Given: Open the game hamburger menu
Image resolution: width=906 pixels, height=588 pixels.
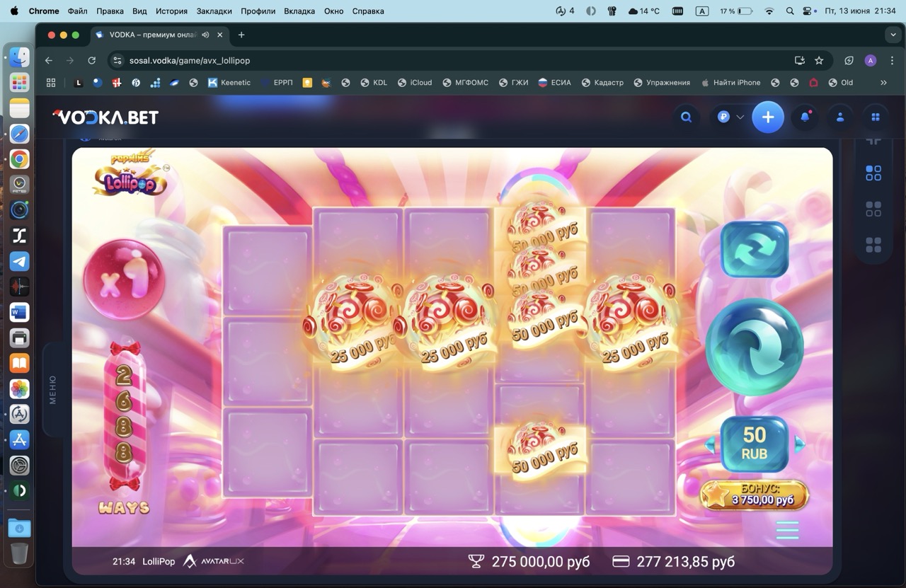Looking at the screenshot, I should [787, 529].
